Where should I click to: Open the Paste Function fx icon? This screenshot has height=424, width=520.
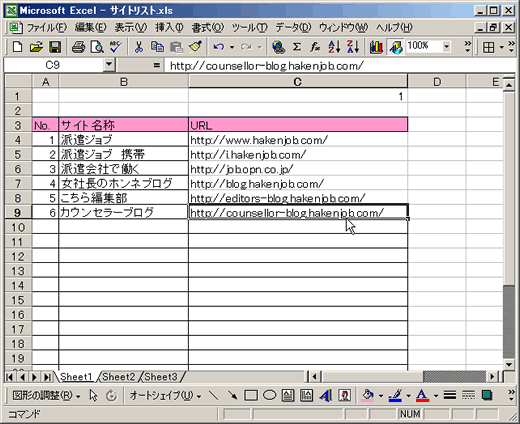tap(315, 47)
